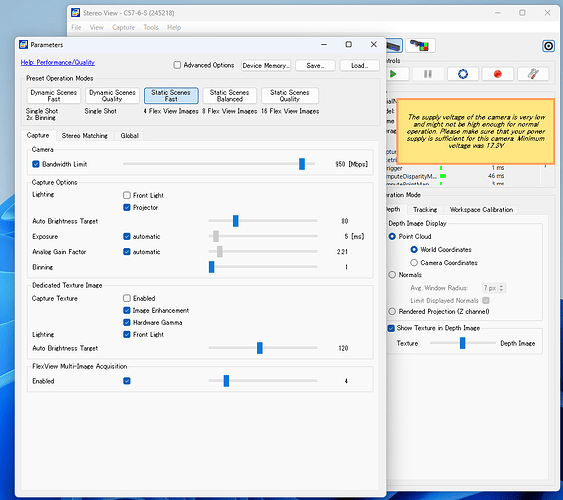This screenshot has height=500, width=563.
Task: Switch to the Stereo Matching tab
Action: pos(85,136)
